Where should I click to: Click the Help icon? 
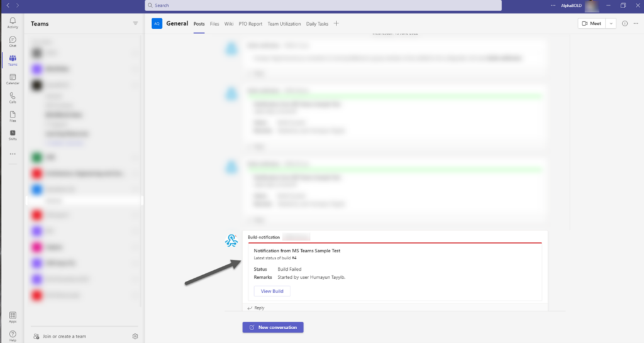pos(13,335)
